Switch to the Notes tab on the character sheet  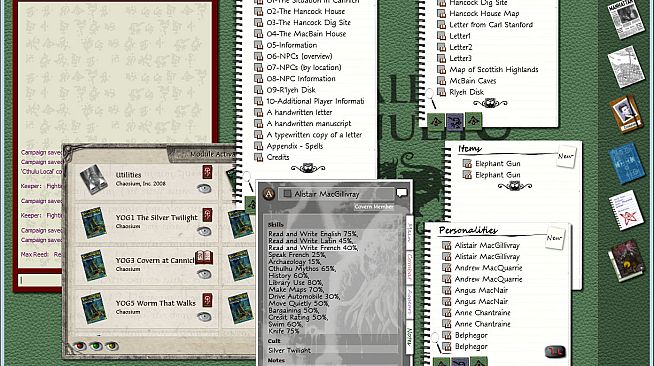[409, 336]
